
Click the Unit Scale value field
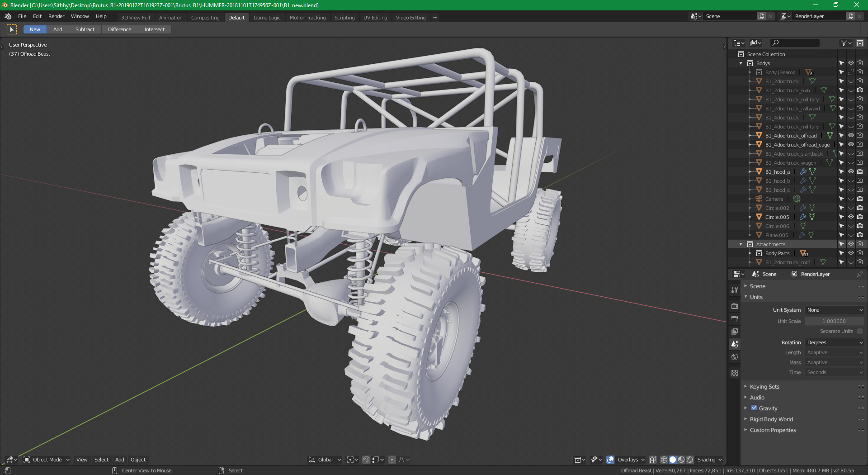point(834,321)
